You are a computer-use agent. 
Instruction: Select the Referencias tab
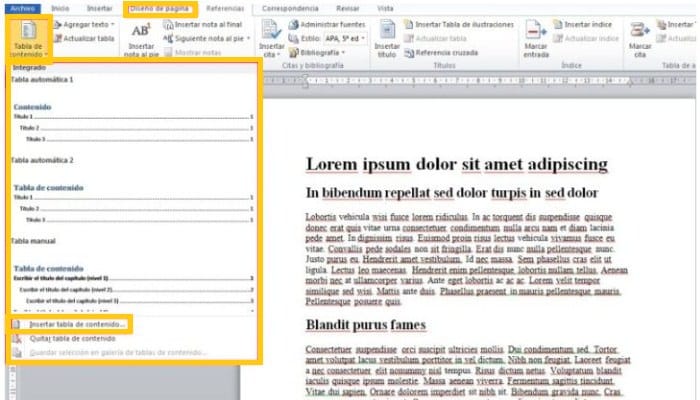coord(225,8)
